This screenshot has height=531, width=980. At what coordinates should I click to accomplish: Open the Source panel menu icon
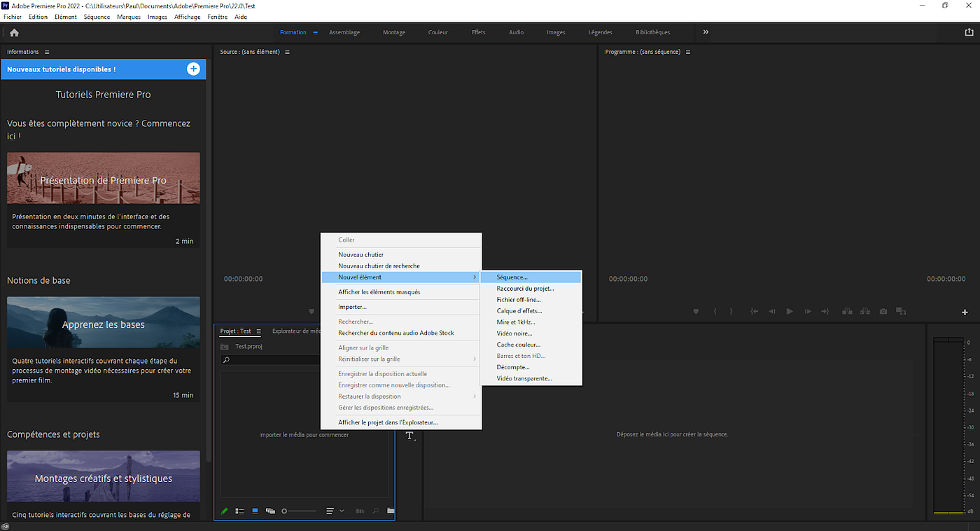[x=287, y=52]
